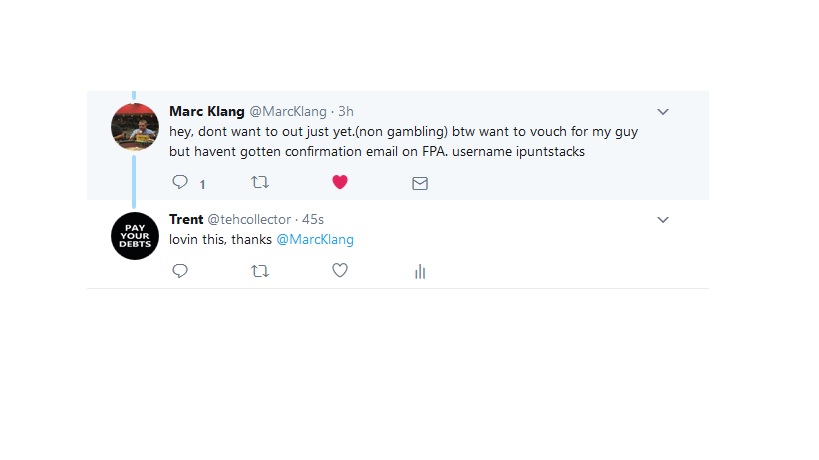
Task: Like Trent's tweet with the heart icon
Action: pyautogui.click(x=340, y=270)
